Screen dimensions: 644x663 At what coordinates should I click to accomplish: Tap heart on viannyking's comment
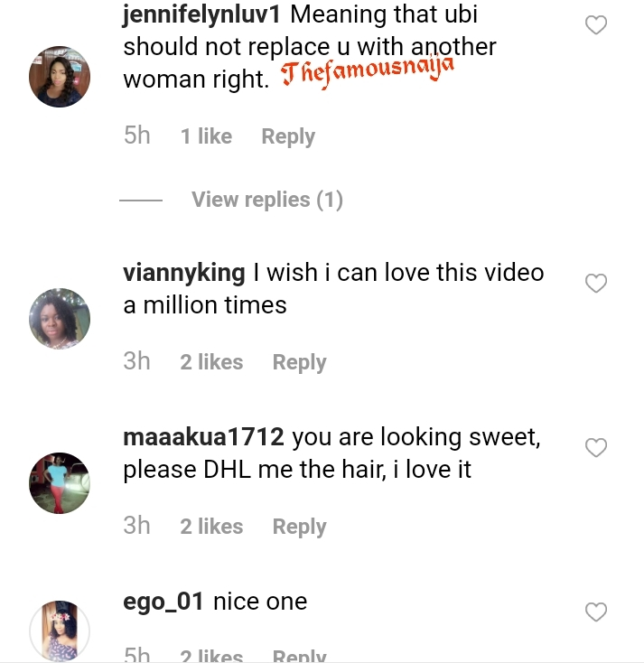coord(596,284)
